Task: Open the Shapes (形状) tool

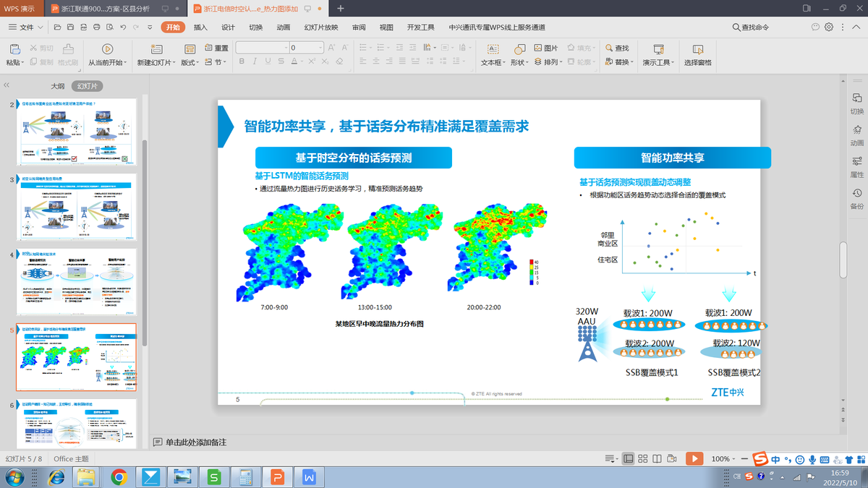Action: (x=519, y=49)
